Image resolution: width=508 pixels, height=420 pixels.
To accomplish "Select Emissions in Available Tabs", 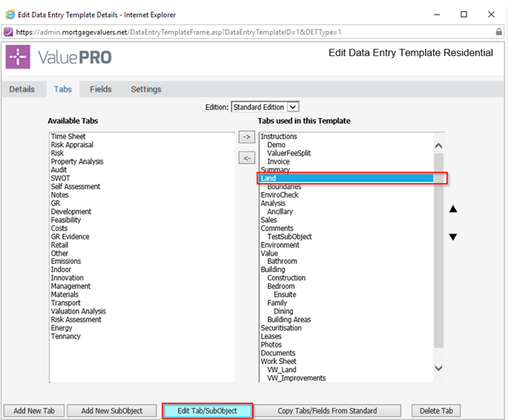I will [66, 261].
